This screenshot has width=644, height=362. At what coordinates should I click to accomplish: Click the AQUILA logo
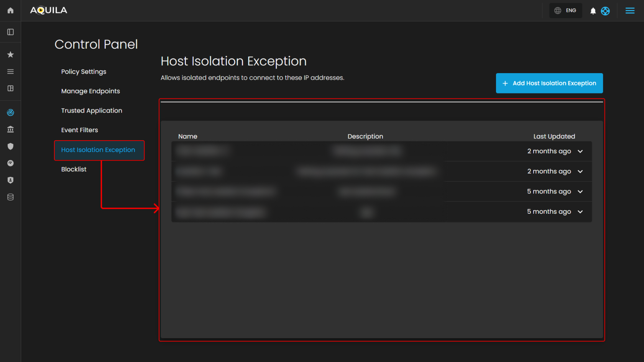pyautogui.click(x=49, y=10)
